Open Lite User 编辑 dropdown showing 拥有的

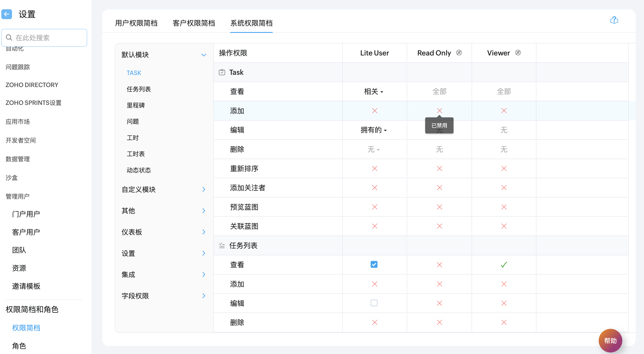click(373, 130)
